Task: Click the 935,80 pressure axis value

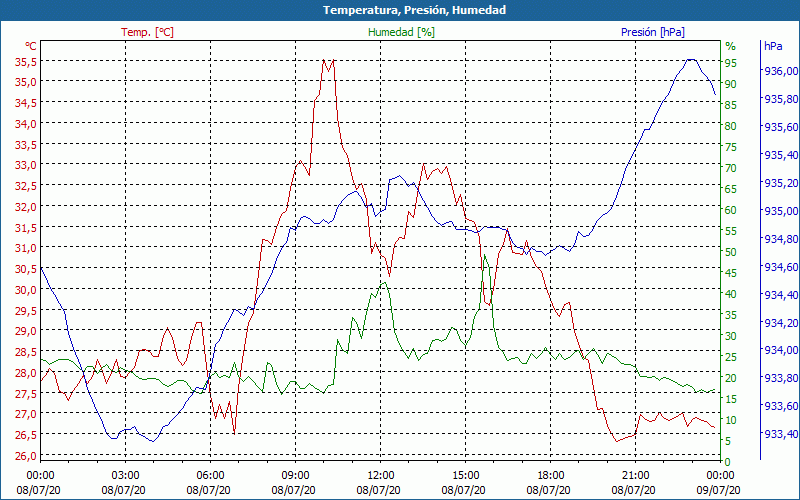Action: 781,99
